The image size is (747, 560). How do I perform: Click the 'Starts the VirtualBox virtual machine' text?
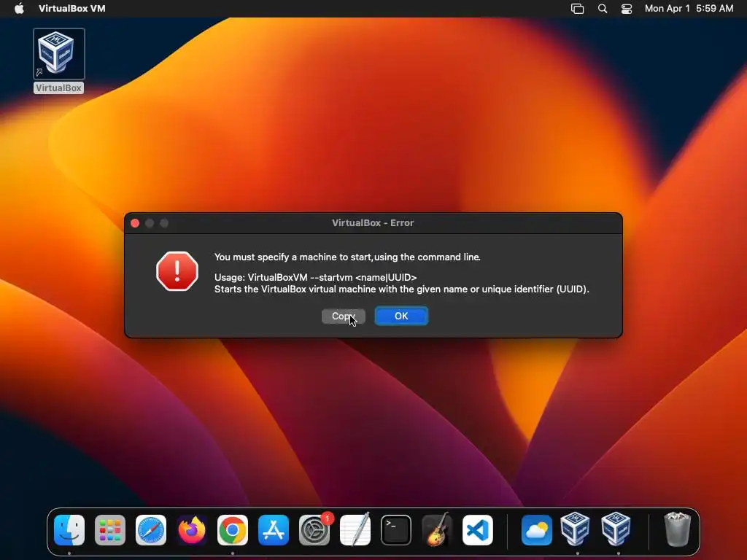402,289
